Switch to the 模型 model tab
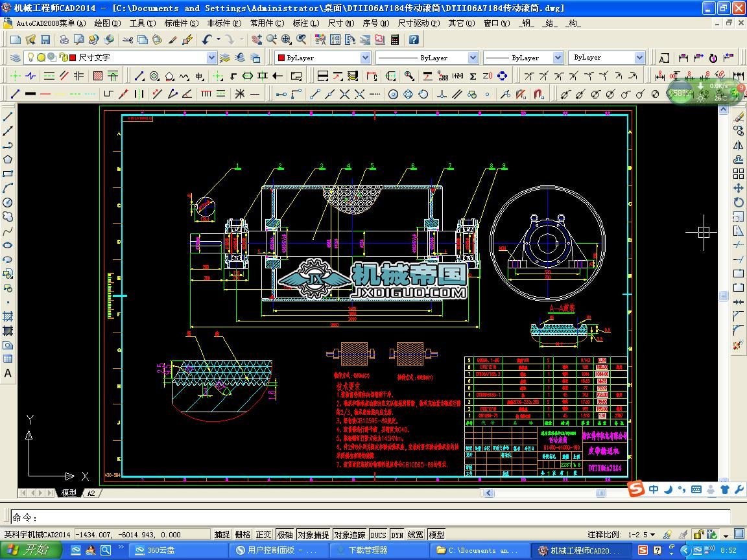 tap(69, 493)
